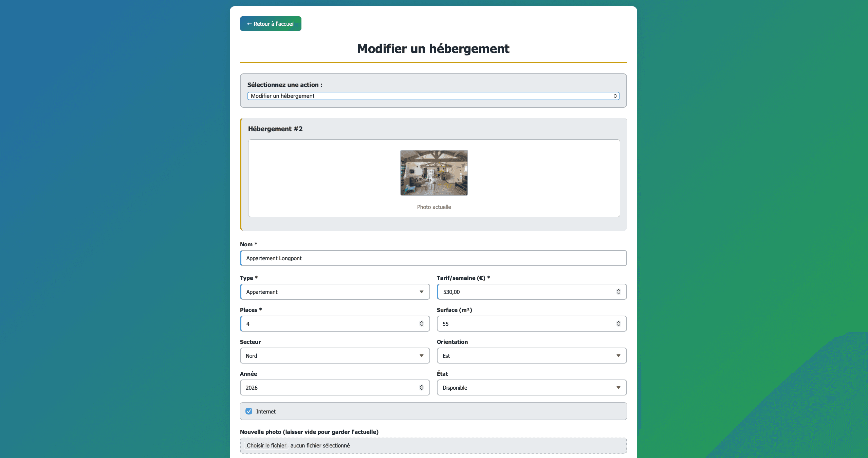Click the Tarif/semaine stepper arrows
Image resolution: width=868 pixels, height=458 pixels.
[618, 292]
